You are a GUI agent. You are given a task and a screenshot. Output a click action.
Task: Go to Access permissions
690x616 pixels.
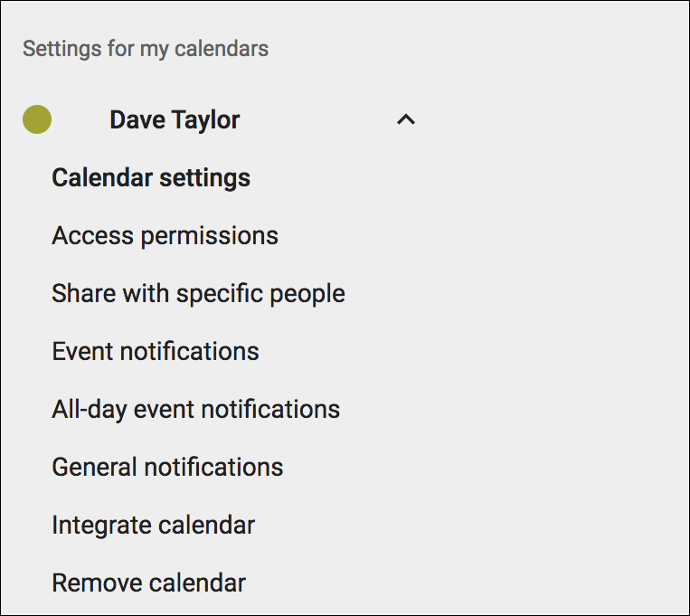pyautogui.click(x=165, y=236)
